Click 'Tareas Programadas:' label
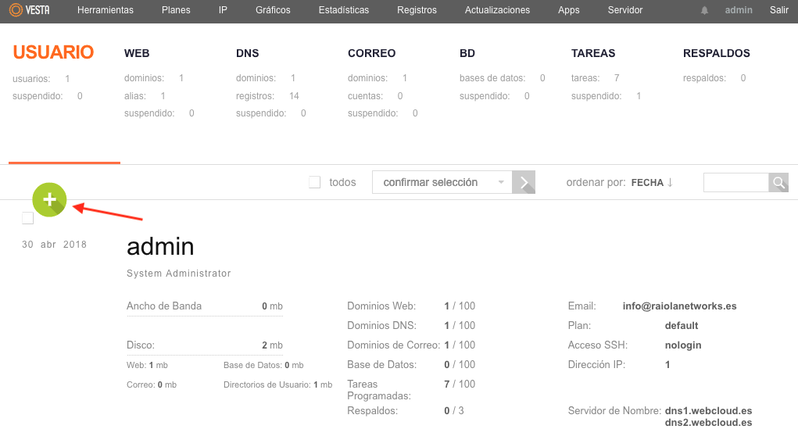Screen dimensions: 798x447 pyautogui.click(x=379, y=390)
